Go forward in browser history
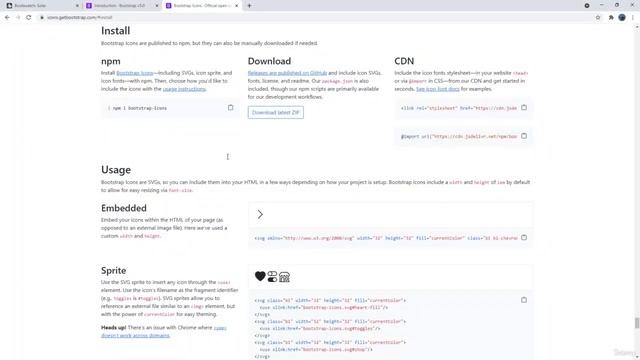Image resolution: width=640 pixels, height=360 pixels. coord(18,18)
